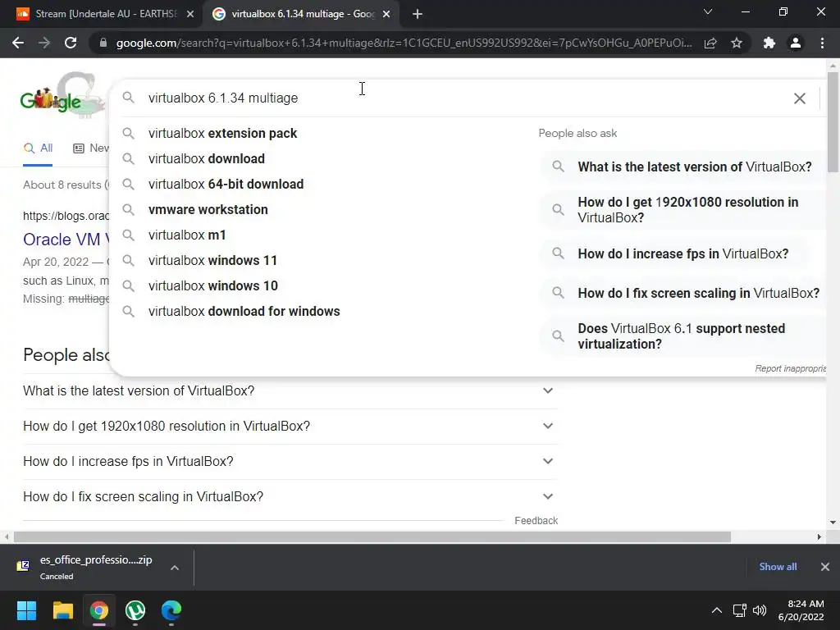The width and height of the screenshot is (840, 630).
Task: View site information via lock icon
Action: pyautogui.click(x=103, y=43)
